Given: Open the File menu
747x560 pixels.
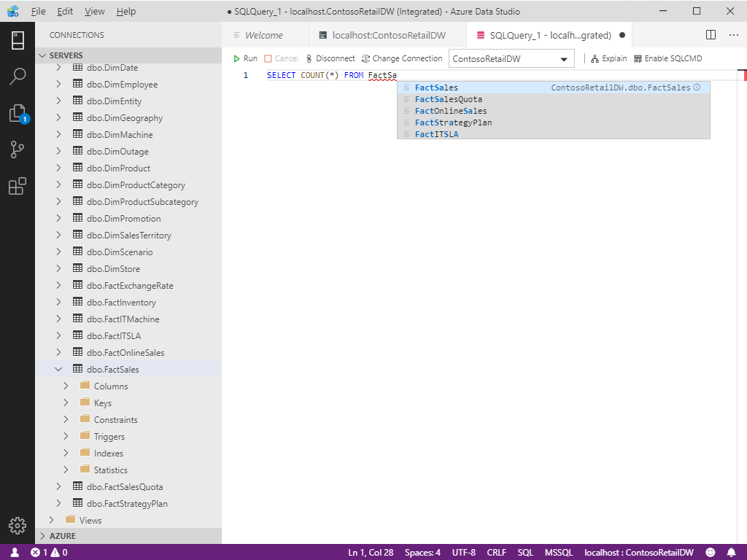Looking at the screenshot, I should 39,12.
